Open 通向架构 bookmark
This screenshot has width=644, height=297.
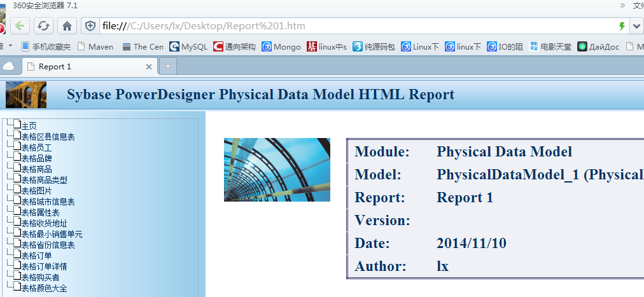pos(235,47)
